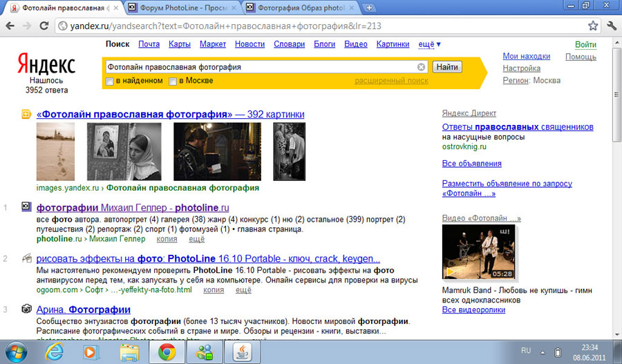622x364 pixels.
Task: Reload the page with the refresh icon
Action: click(x=46, y=26)
